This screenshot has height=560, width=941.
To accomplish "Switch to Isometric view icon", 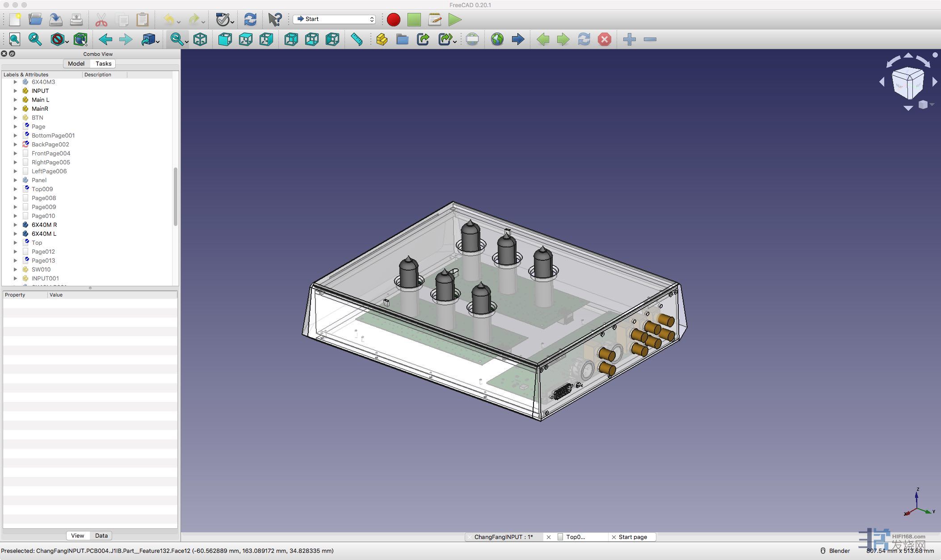I will click(200, 39).
